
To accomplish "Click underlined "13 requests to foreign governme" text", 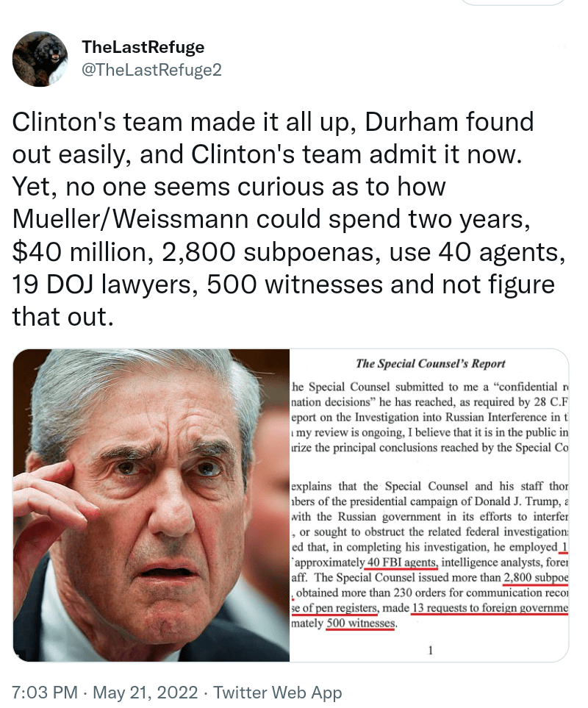I will tap(490, 608).
